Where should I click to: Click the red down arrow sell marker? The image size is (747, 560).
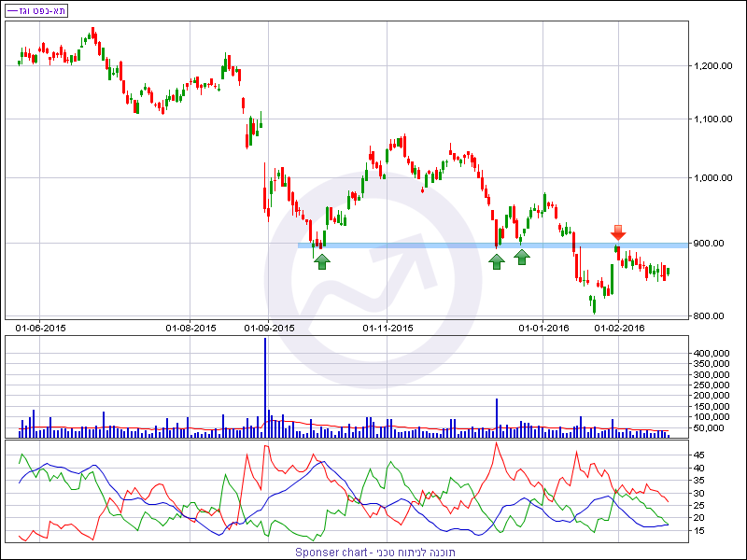tap(618, 232)
